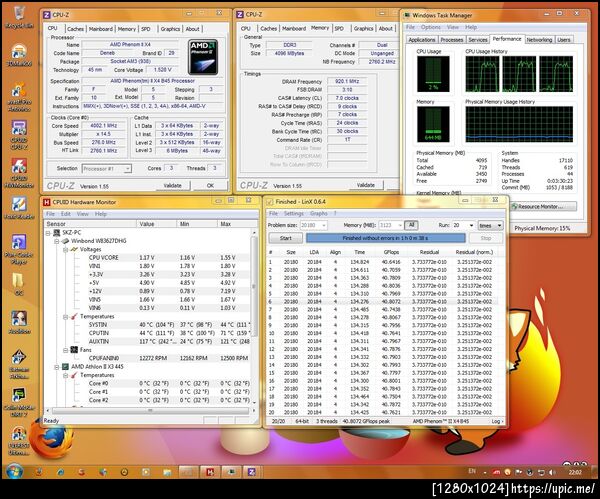Click OK in the CPU-Z processor window
Viewport: 600px width, 499px height.
tap(210, 186)
